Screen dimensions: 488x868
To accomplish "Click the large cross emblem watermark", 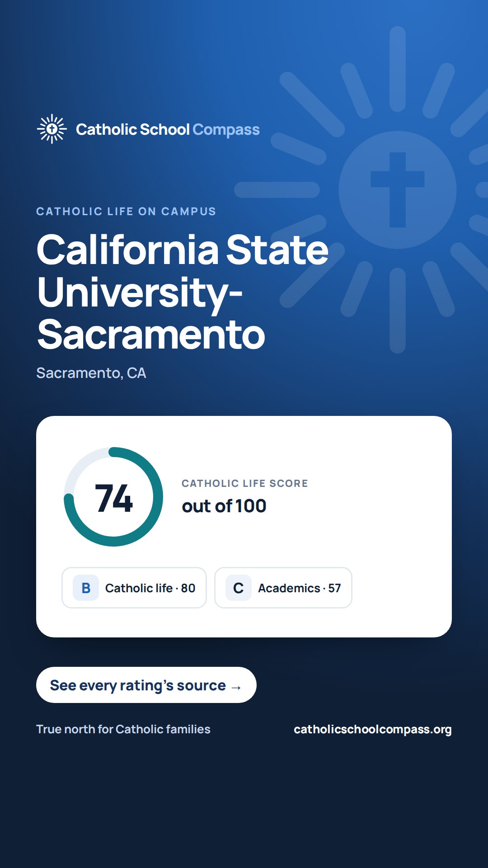I will tap(398, 190).
